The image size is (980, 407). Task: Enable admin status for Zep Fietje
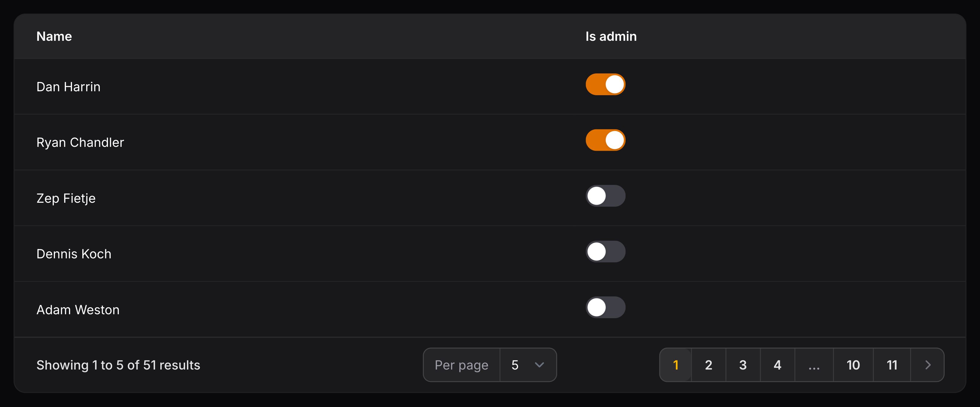click(x=606, y=196)
